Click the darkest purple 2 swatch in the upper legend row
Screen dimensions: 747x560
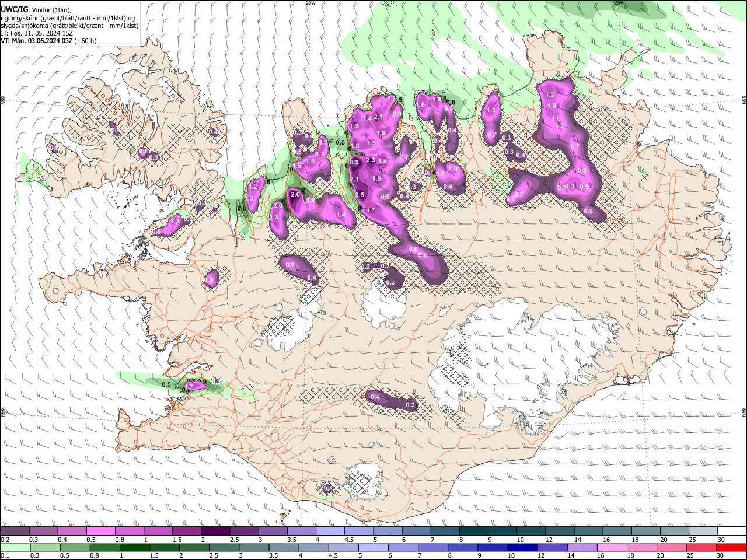pyautogui.click(x=215, y=531)
